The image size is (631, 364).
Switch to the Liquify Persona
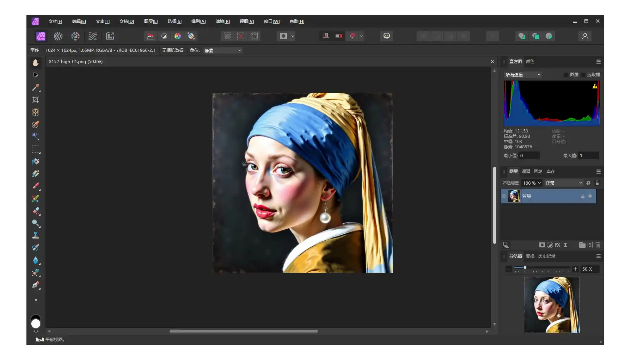(58, 36)
